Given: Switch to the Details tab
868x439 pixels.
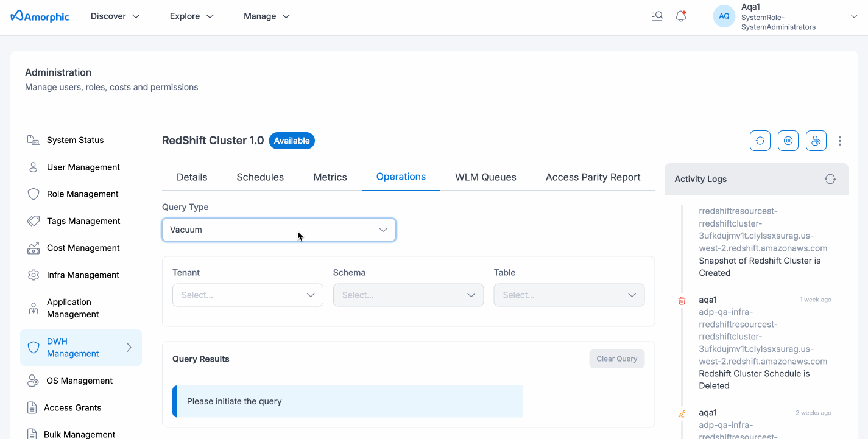Looking at the screenshot, I should 192,177.
